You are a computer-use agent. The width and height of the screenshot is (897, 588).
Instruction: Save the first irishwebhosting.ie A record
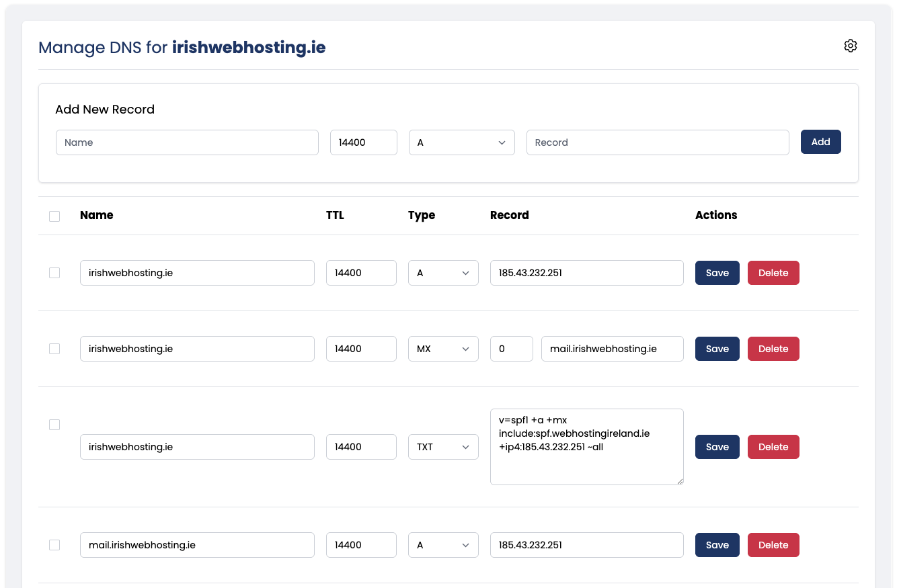pos(717,273)
